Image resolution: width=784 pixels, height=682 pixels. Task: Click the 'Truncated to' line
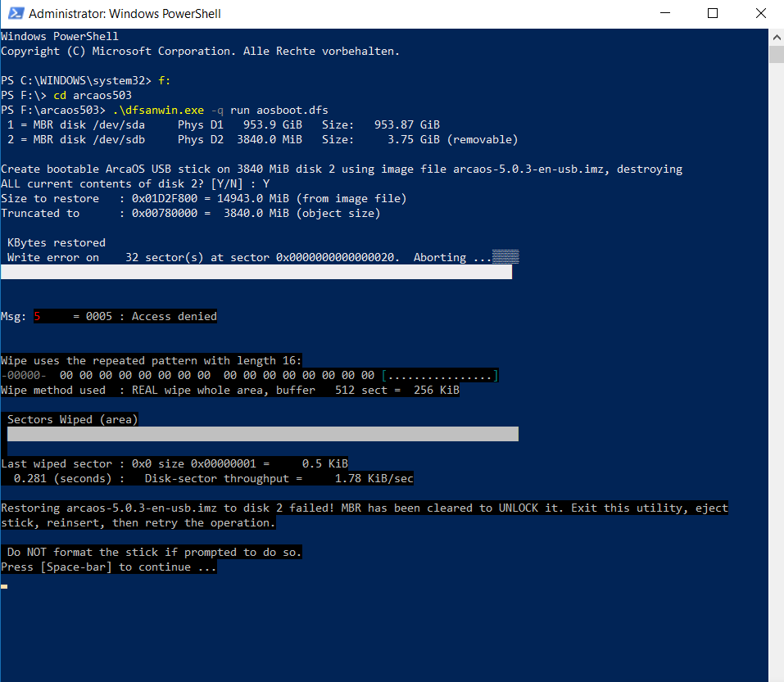pyautogui.click(x=191, y=214)
